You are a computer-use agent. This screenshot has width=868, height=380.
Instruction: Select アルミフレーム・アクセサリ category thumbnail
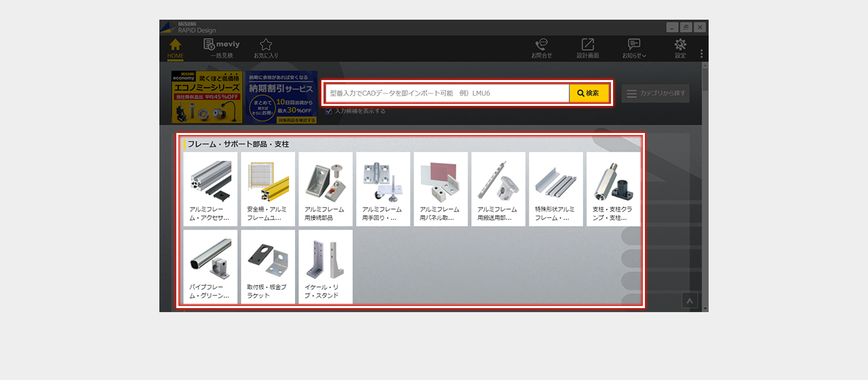tap(210, 189)
